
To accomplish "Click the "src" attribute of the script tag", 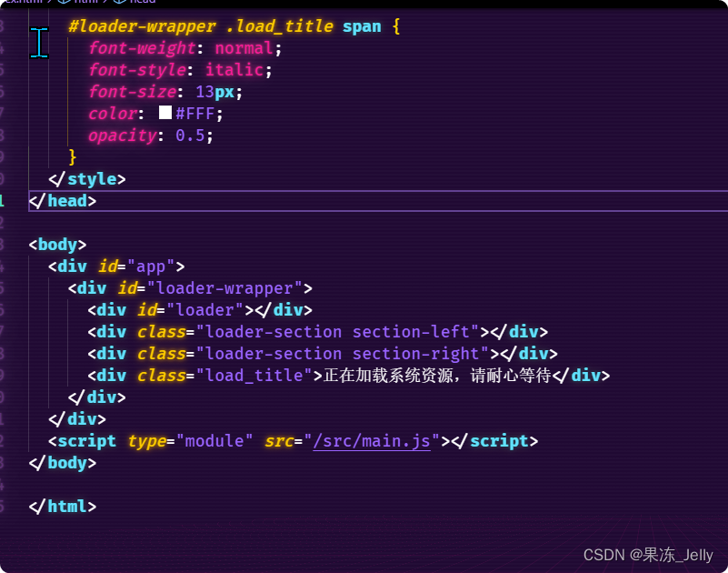I will [279, 441].
